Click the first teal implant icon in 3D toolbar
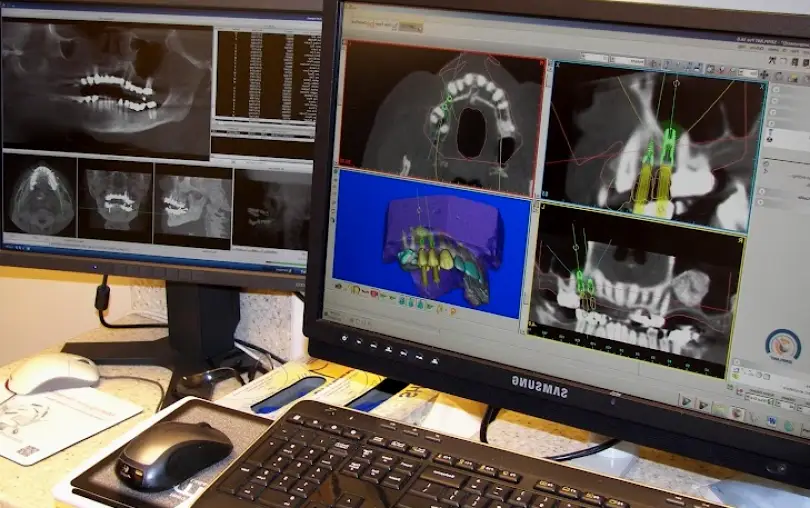 click(x=402, y=300)
